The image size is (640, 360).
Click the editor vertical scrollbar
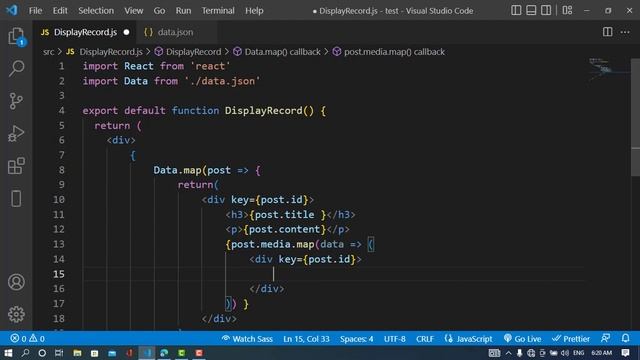coord(635,117)
